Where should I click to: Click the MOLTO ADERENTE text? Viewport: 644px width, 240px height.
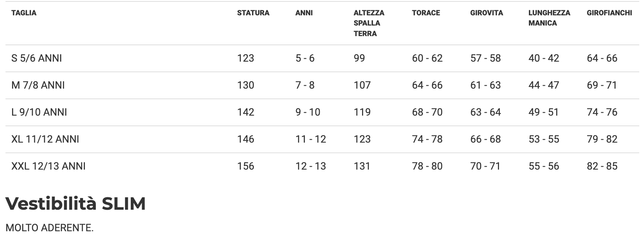(50, 228)
